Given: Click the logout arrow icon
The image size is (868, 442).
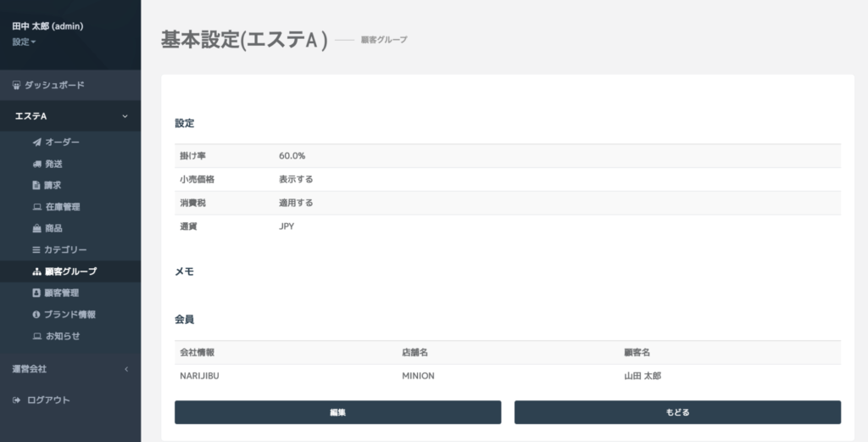Looking at the screenshot, I should click(x=16, y=400).
